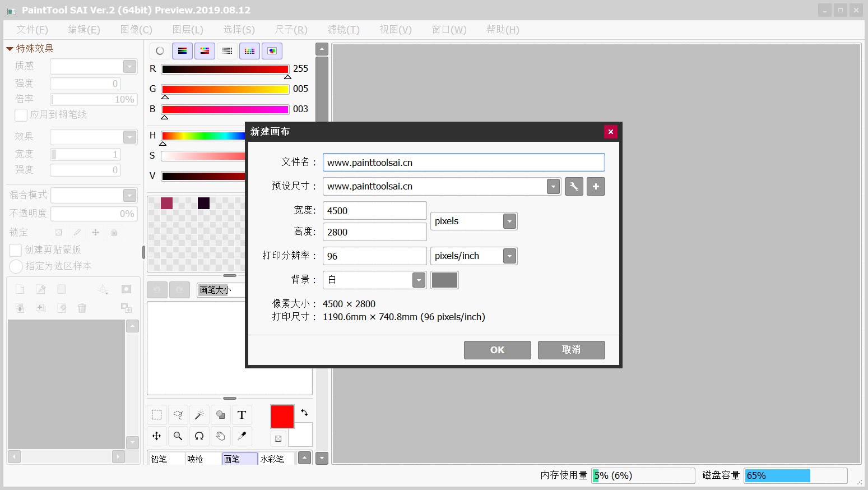Open the 图层(L) menu

[188, 30]
